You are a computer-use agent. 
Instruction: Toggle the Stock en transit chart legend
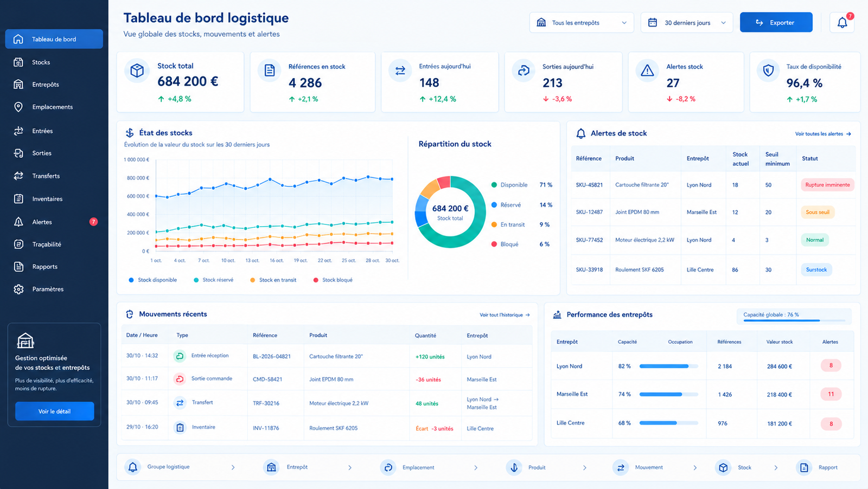click(273, 280)
